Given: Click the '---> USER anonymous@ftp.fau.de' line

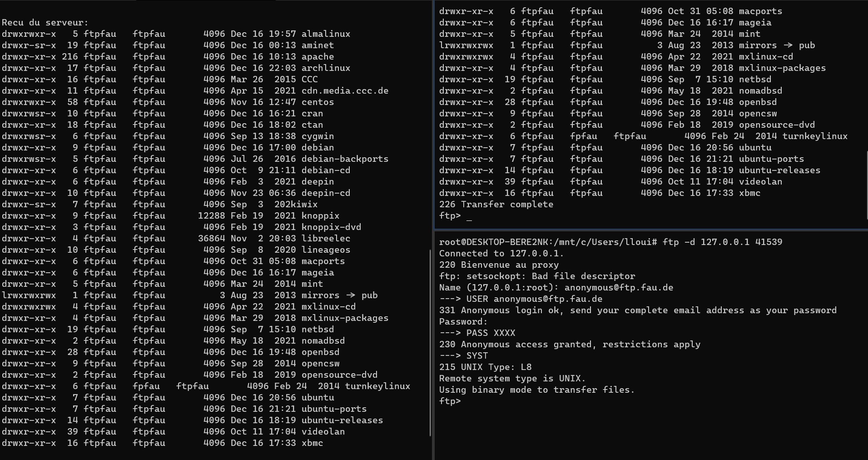Looking at the screenshot, I should (521, 299).
